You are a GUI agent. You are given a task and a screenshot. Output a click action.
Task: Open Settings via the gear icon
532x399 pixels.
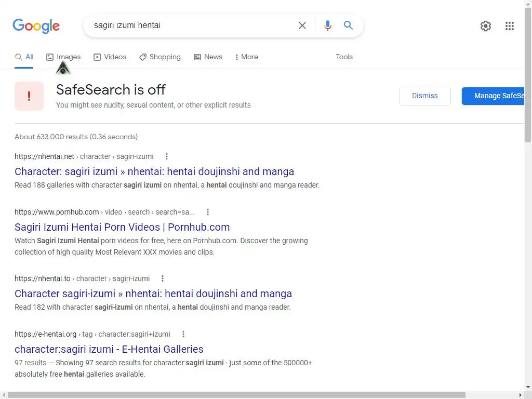(x=486, y=26)
